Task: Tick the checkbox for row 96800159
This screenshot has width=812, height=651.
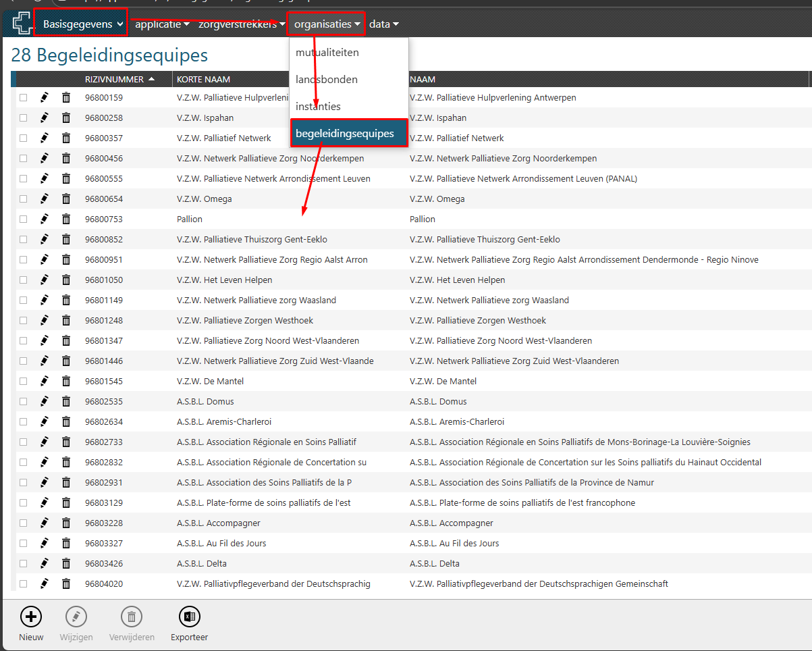Action: (x=24, y=98)
